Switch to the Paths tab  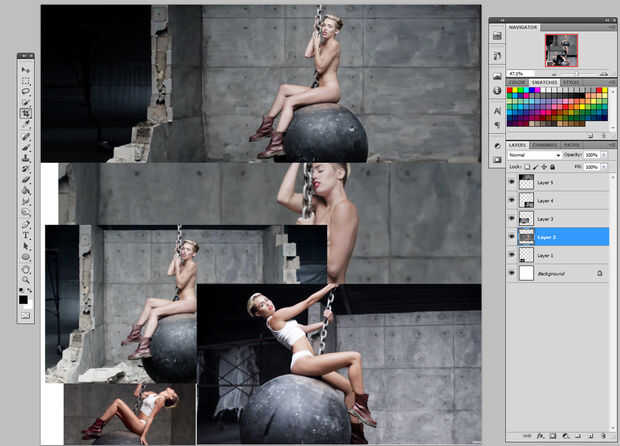(x=572, y=145)
